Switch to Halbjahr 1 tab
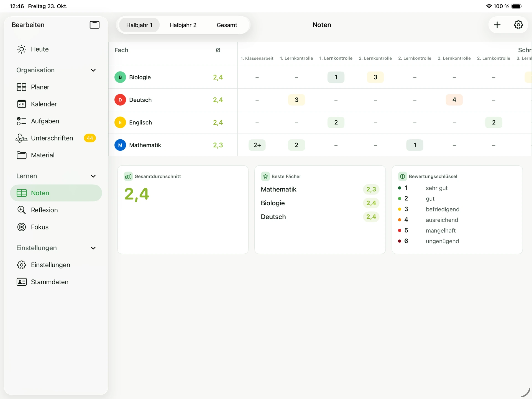Viewport: 532px width, 399px height. 139,25
